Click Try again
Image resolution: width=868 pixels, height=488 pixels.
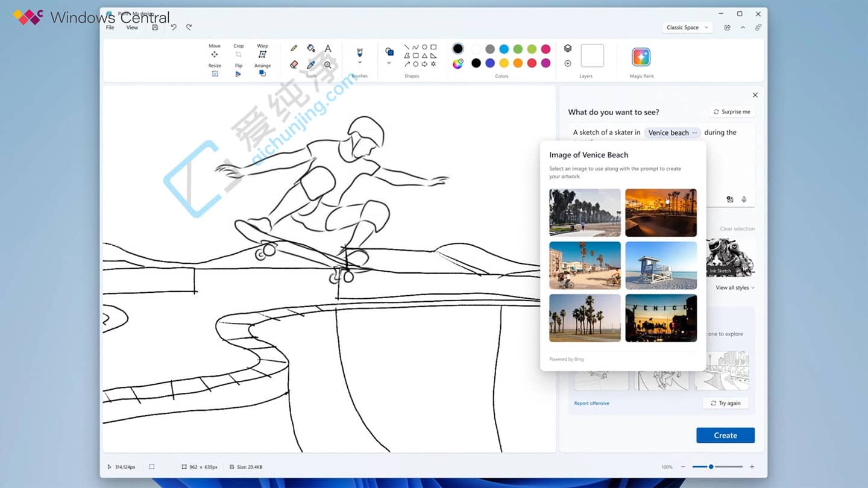pos(726,403)
